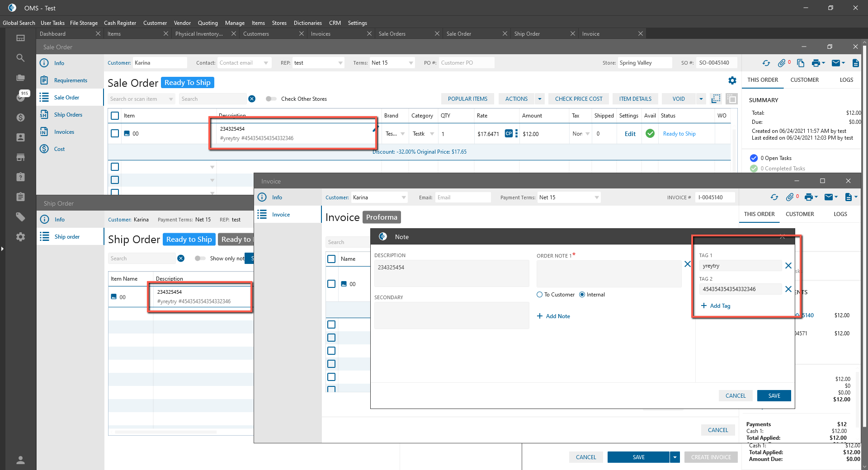This screenshot has width=868, height=470.
Task: Tick the Invoice Name header checkbox
Action: pos(331,259)
